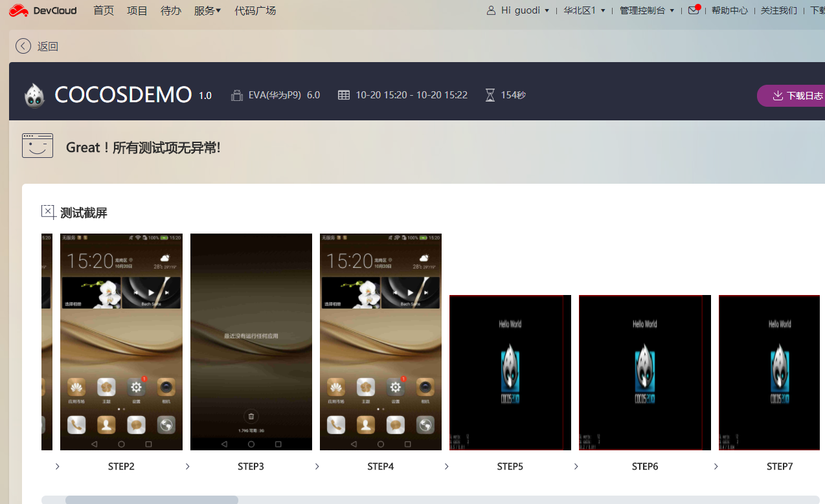
Task: Click the 下载日志 button
Action: [x=791, y=96]
